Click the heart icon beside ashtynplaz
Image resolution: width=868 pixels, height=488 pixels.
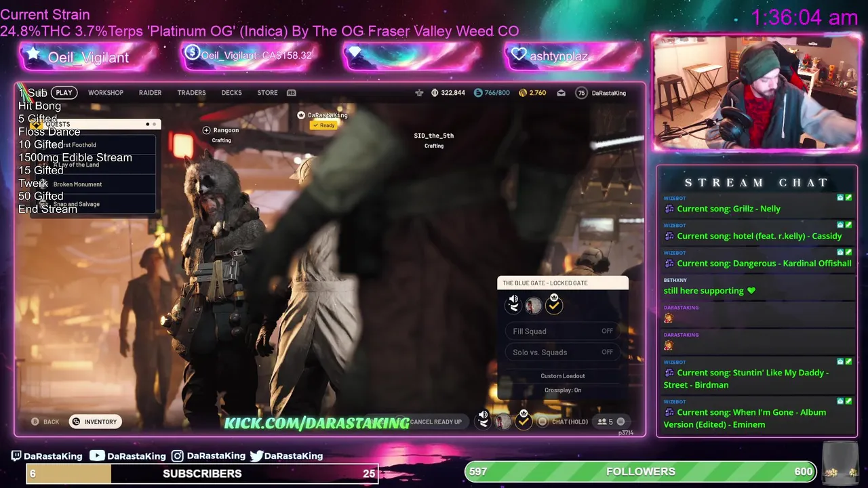click(519, 55)
